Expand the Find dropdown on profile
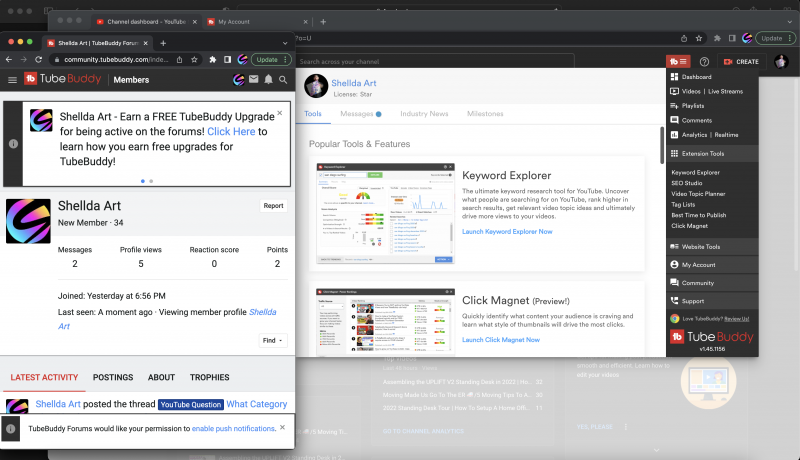 273,340
